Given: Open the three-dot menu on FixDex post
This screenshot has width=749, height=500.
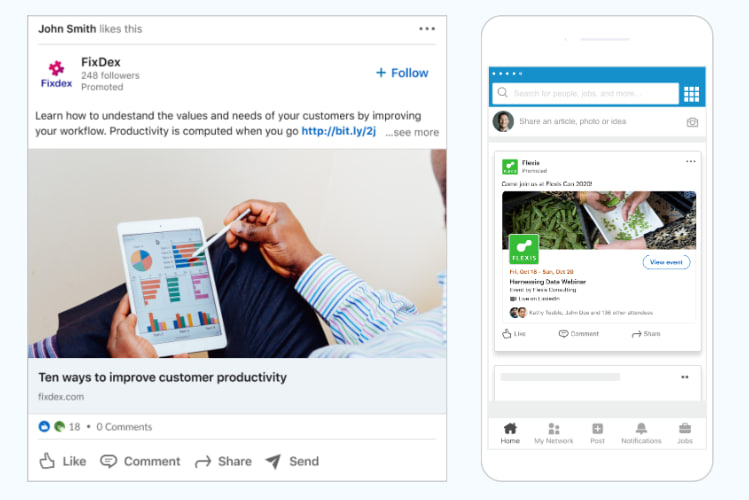Looking at the screenshot, I should click(x=427, y=29).
